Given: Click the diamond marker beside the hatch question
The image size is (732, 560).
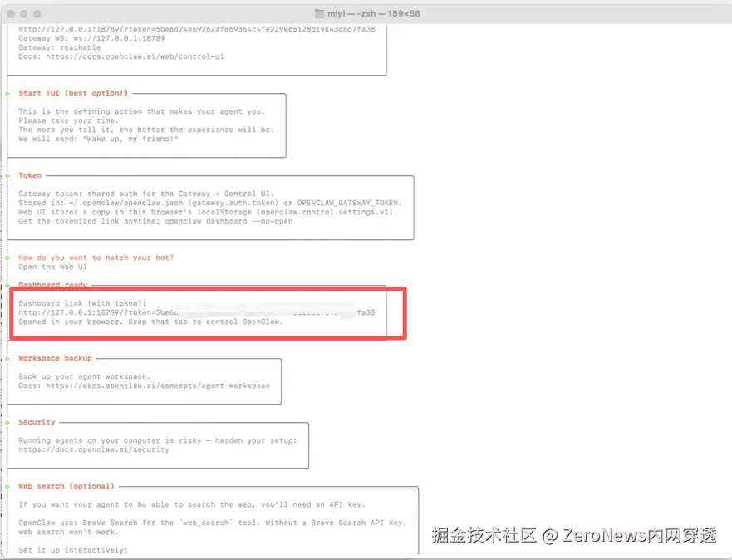Looking at the screenshot, I should [7, 258].
